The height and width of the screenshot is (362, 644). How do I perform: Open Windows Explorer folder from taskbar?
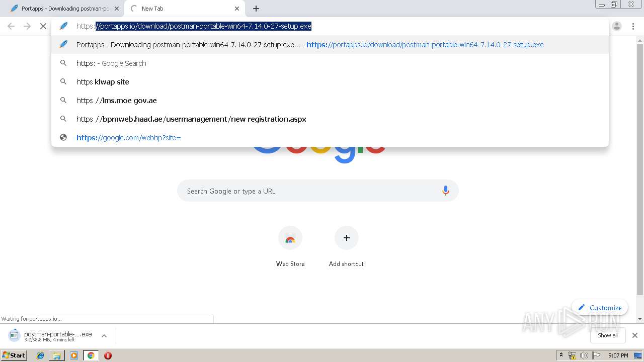click(x=57, y=355)
